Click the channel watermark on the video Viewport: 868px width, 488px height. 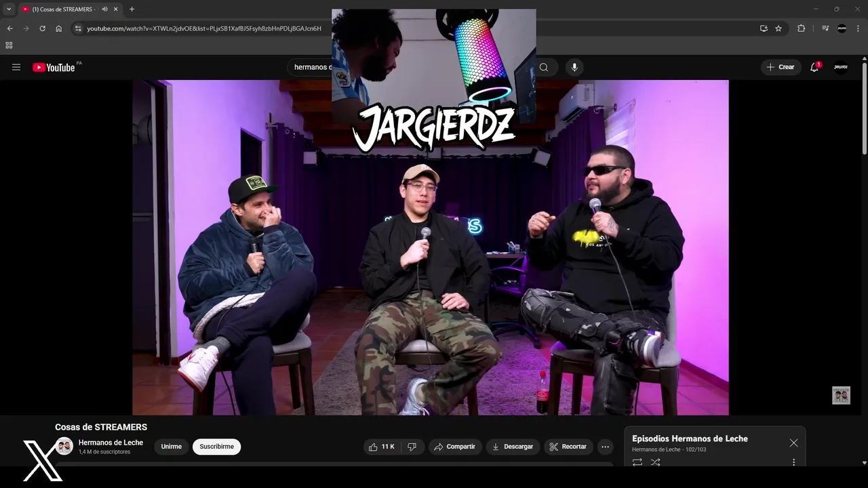841,395
